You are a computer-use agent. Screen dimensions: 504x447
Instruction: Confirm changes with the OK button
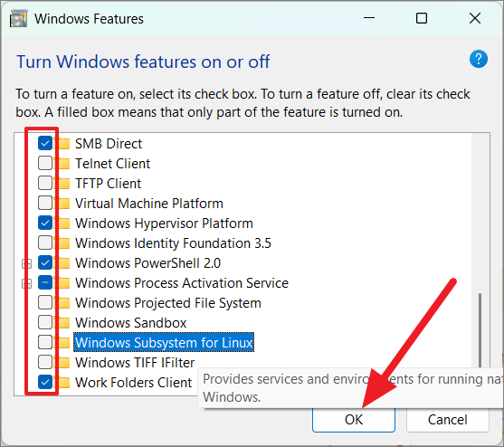(x=354, y=420)
